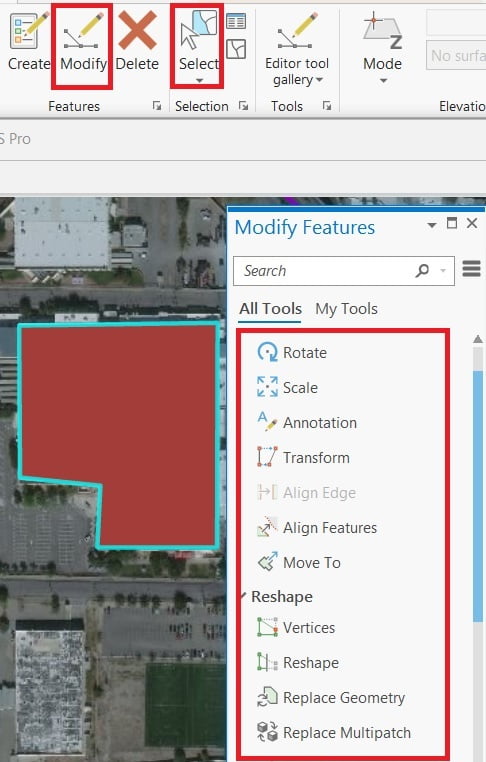Image resolution: width=486 pixels, height=762 pixels.
Task: Collapse the Reshape tool group
Action: 245,594
